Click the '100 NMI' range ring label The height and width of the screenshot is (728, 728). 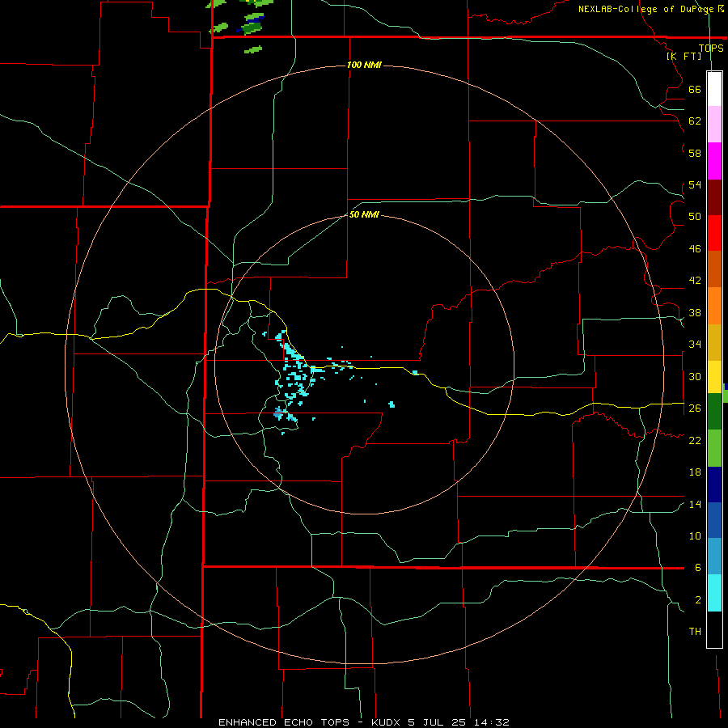click(364, 65)
